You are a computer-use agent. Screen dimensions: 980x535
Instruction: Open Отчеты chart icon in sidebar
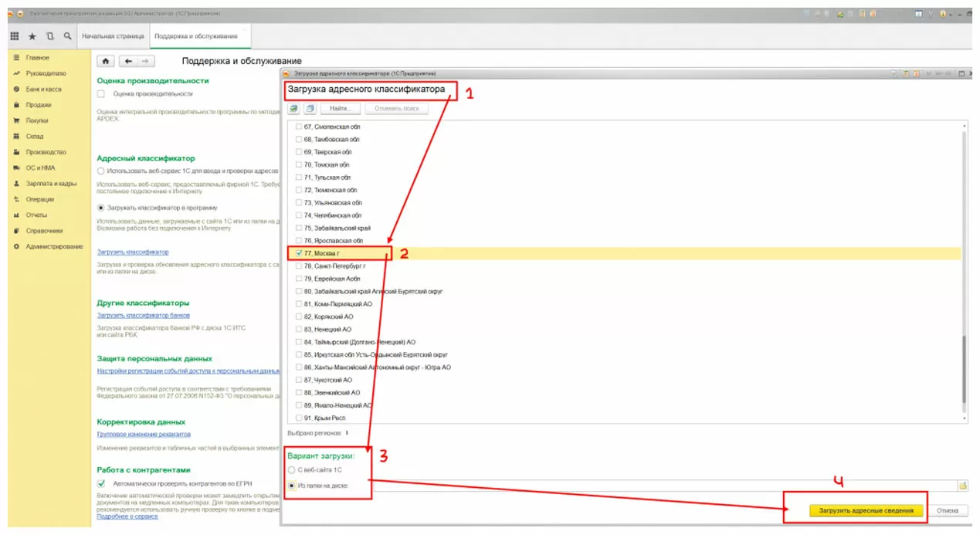click(x=16, y=215)
